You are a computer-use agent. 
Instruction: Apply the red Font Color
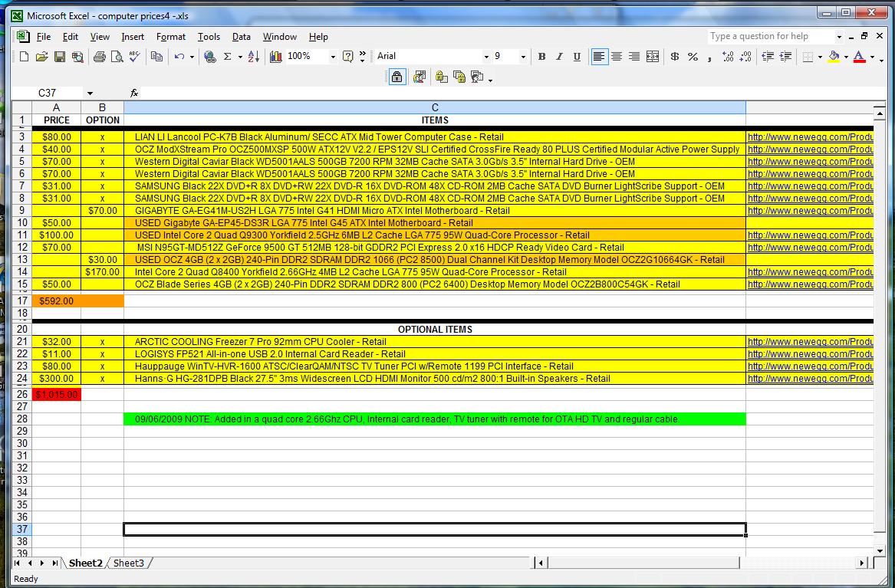(x=860, y=57)
